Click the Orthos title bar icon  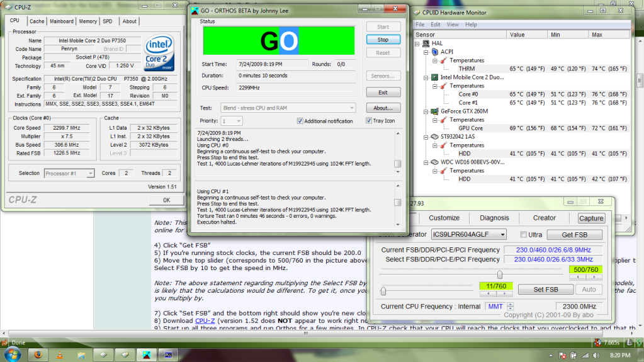pyautogui.click(x=195, y=11)
